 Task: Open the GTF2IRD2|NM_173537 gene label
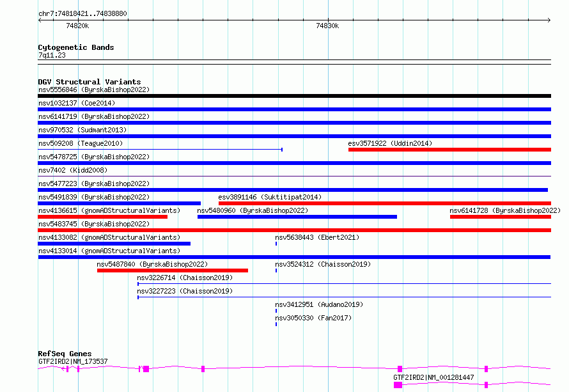73,361
